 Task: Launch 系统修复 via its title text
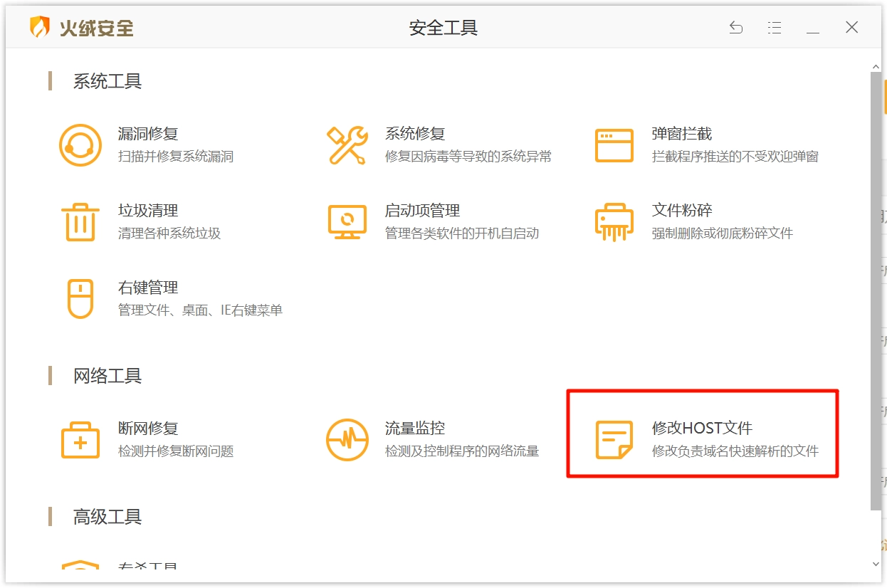(x=415, y=134)
